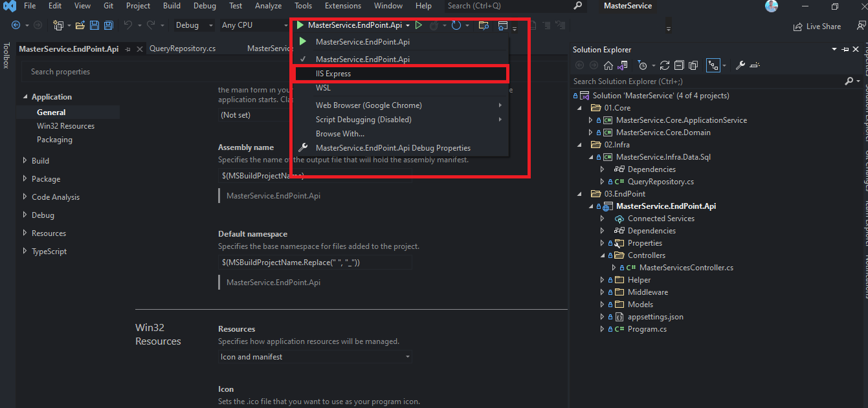Click the blue circular Restart icon
Image resolution: width=868 pixels, height=408 pixels.
pos(456,25)
